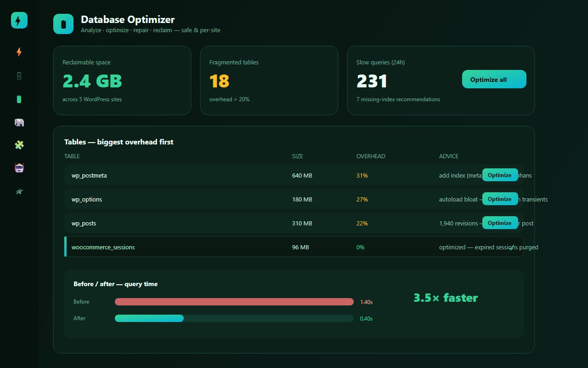Optimize the wp_postmeta table

(500, 175)
